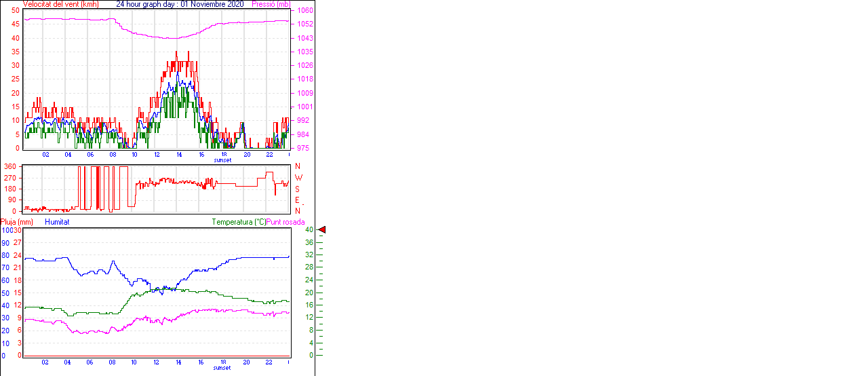Click the 'Temperatura (°C)' legend label
Image resolution: width=868 pixels, height=376 pixels.
tap(239, 222)
